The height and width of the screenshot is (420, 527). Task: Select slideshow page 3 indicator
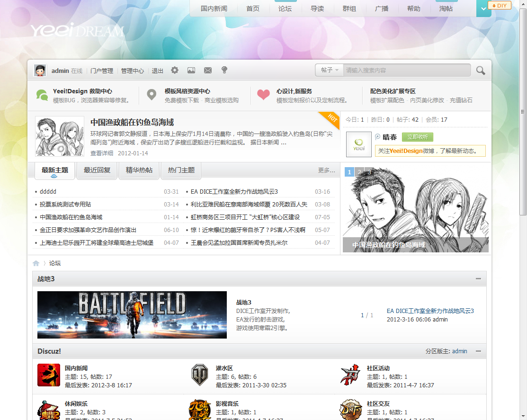369,172
